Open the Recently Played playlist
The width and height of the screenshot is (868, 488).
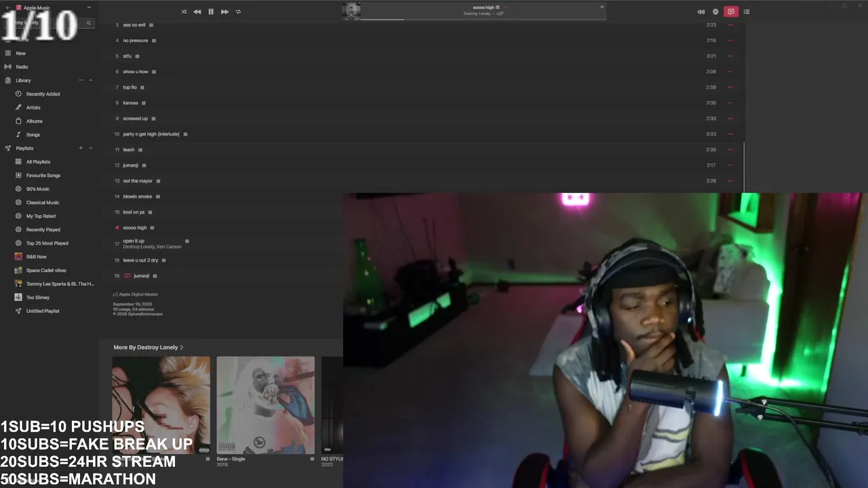coord(43,230)
